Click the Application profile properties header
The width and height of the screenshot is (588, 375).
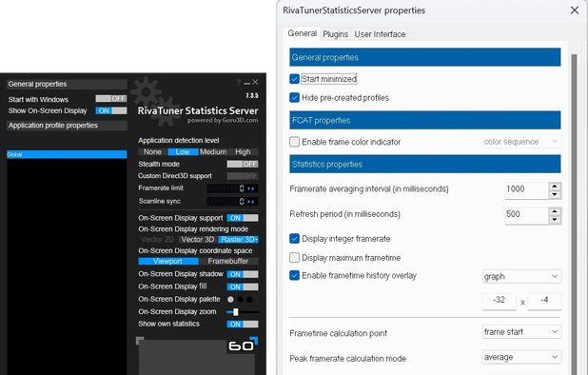pos(67,126)
